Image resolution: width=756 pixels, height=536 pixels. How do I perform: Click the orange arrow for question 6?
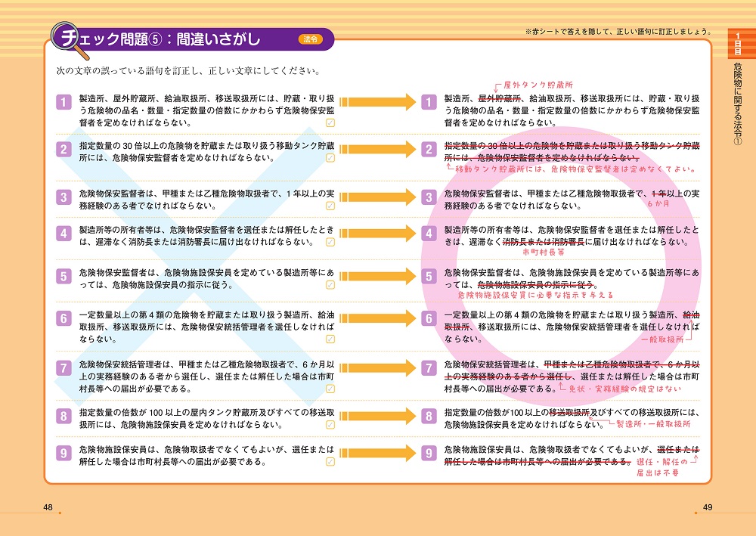click(377, 318)
